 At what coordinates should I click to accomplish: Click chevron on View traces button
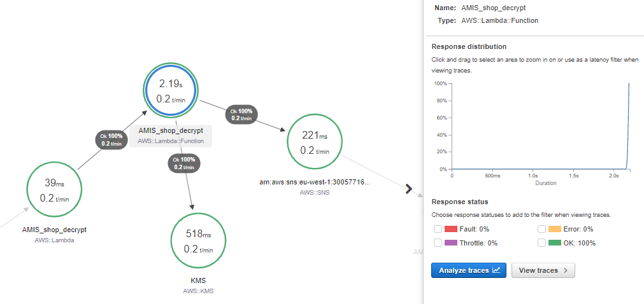pos(566,271)
